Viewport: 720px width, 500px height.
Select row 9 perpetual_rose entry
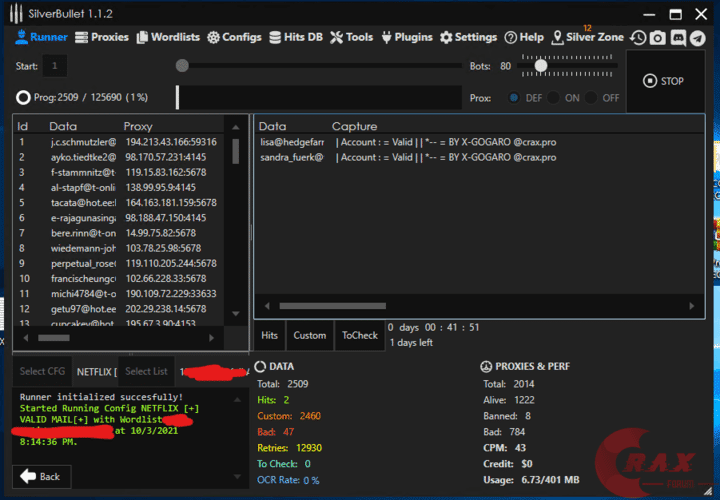pyautogui.click(x=119, y=263)
